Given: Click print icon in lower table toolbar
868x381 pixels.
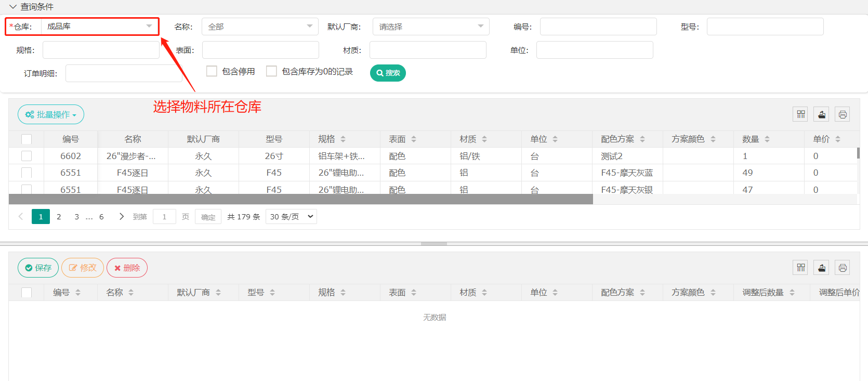Looking at the screenshot, I should point(842,268).
